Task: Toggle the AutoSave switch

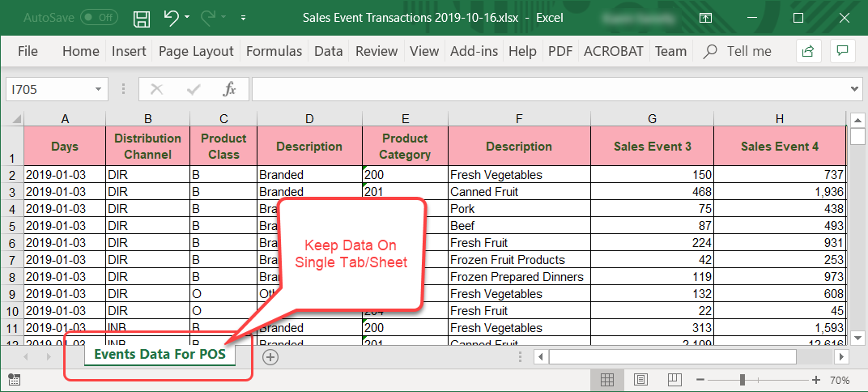Action: [96, 17]
